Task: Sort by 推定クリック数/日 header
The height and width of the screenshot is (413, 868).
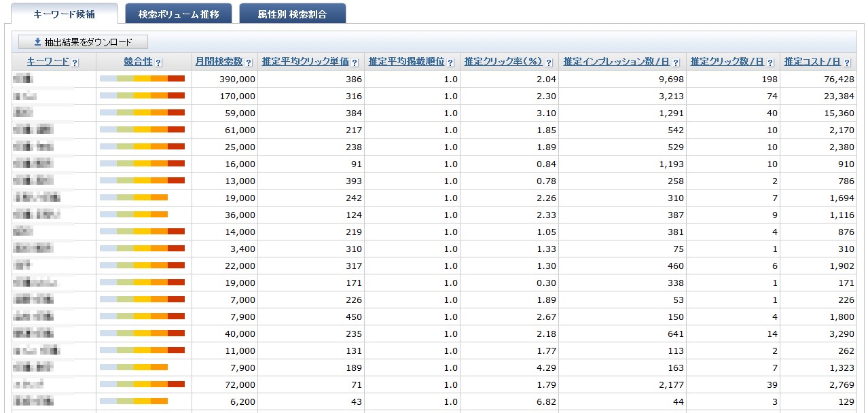Action: (727, 61)
